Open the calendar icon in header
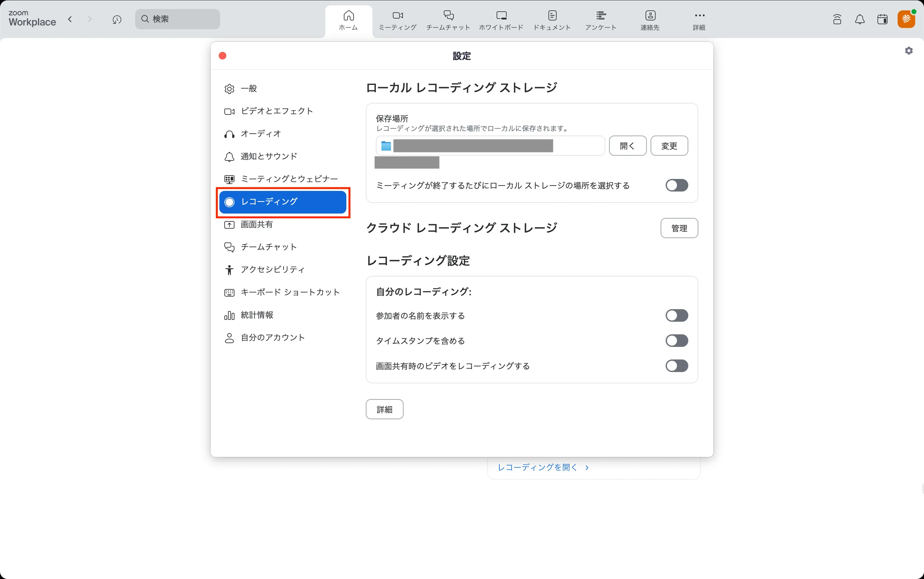This screenshot has width=924, height=579. 882,19
